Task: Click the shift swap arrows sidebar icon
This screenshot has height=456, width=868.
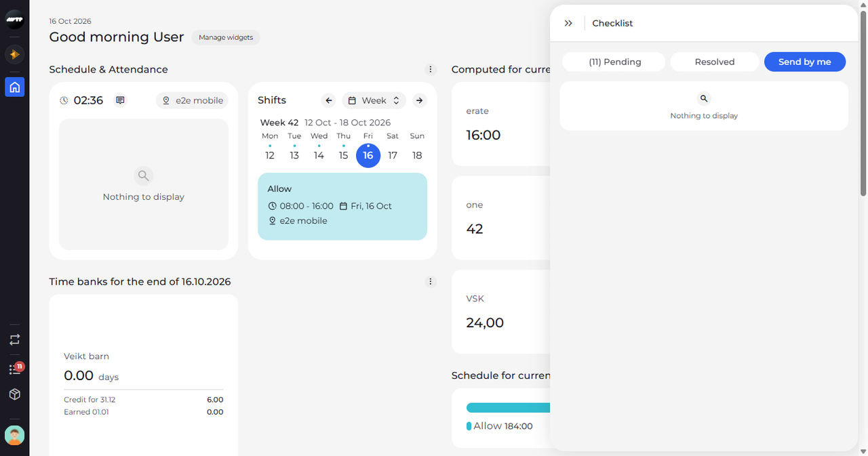Action: click(15, 339)
